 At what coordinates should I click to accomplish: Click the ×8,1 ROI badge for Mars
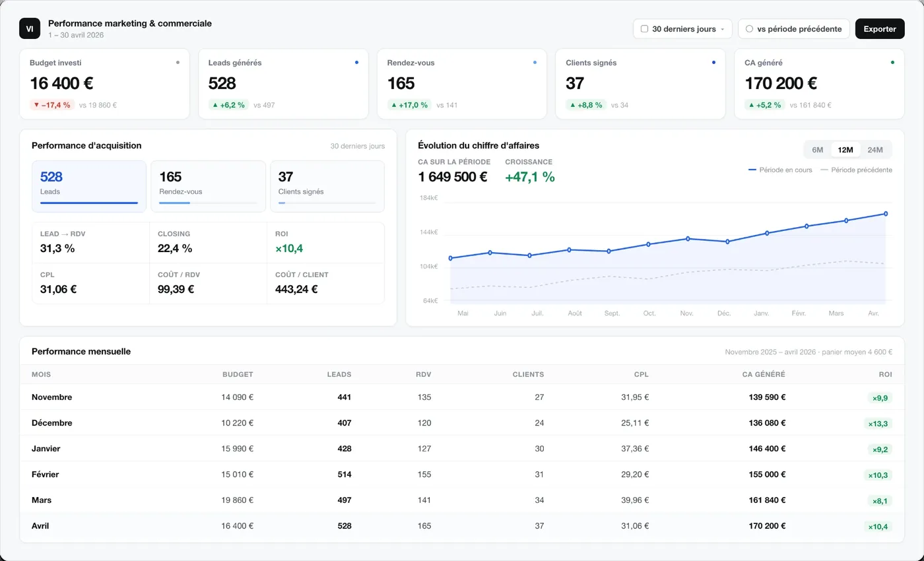(x=880, y=501)
